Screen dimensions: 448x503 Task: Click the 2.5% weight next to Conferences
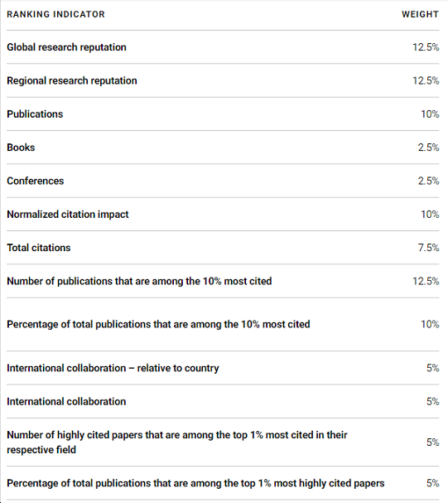pos(428,181)
